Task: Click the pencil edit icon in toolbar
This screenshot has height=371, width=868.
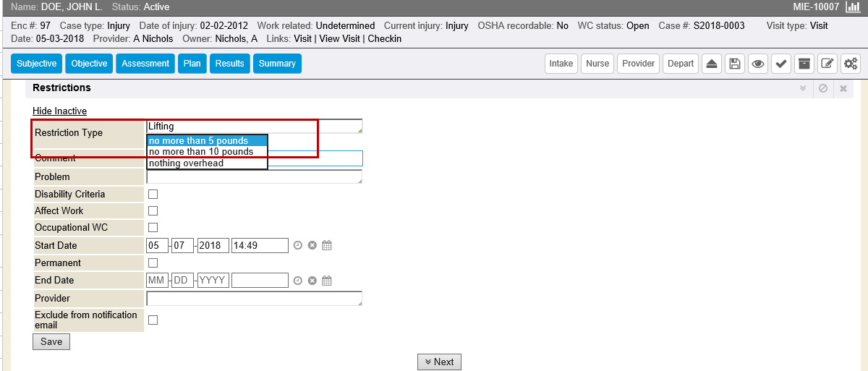Action: pyautogui.click(x=827, y=64)
